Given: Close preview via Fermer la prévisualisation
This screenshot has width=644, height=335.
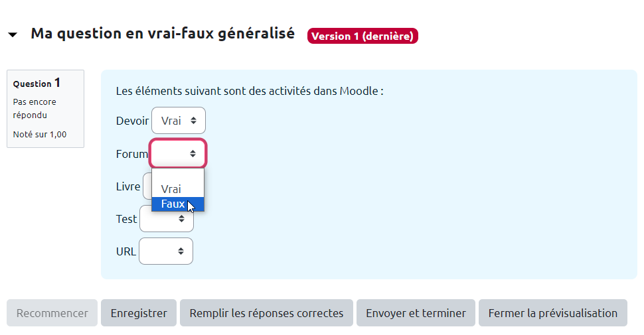Looking at the screenshot, I should (x=552, y=313).
